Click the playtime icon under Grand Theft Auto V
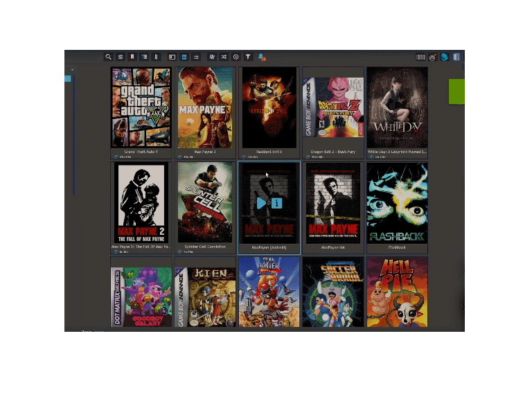The width and height of the screenshot is (532, 399). [116, 157]
